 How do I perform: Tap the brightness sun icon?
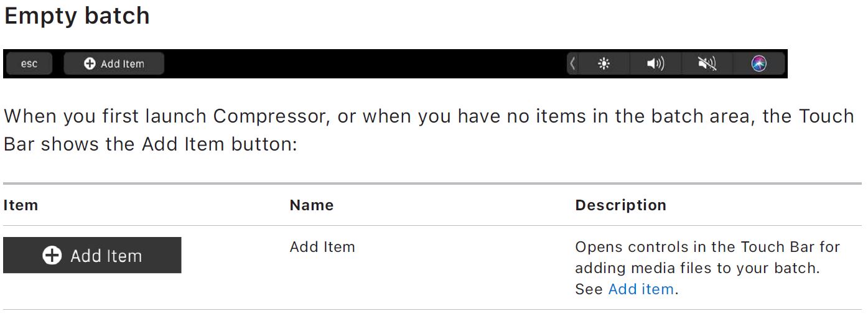coord(604,63)
